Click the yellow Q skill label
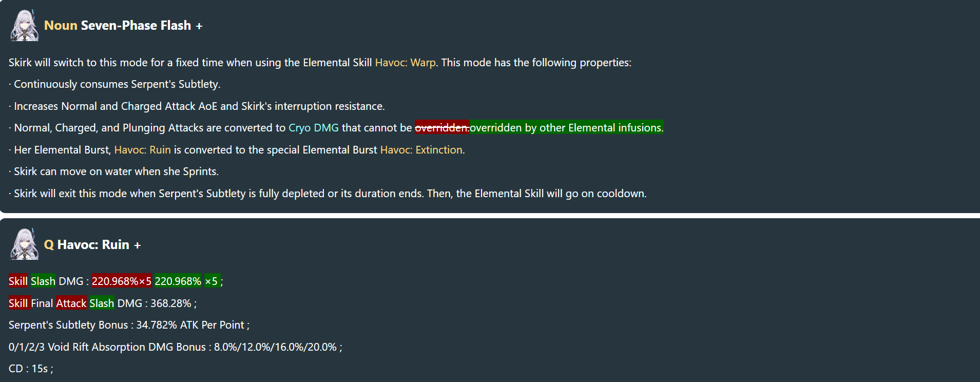The image size is (980, 382). point(49,244)
